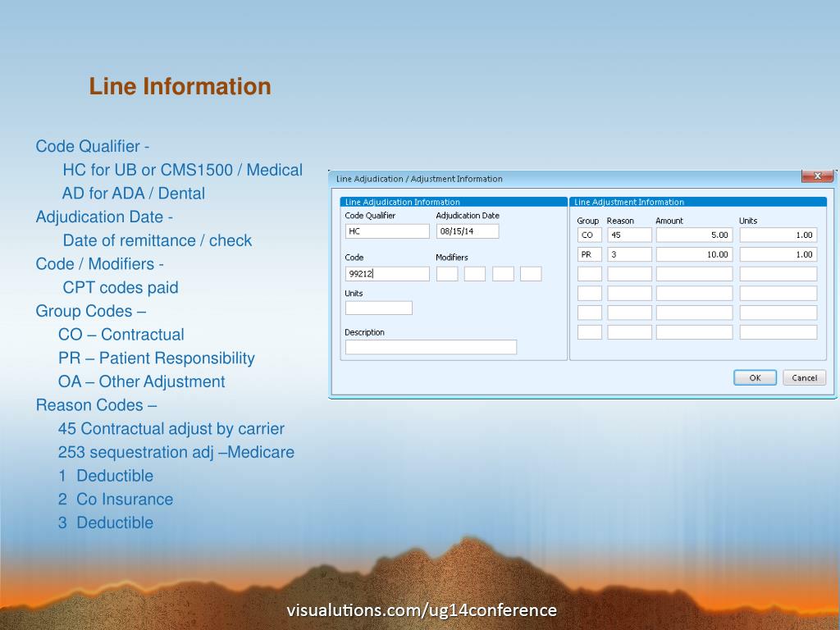Focus the empty Units field under Code
Image resolution: width=840 pixels, height=630 pixels.
[x=378, y=308]
